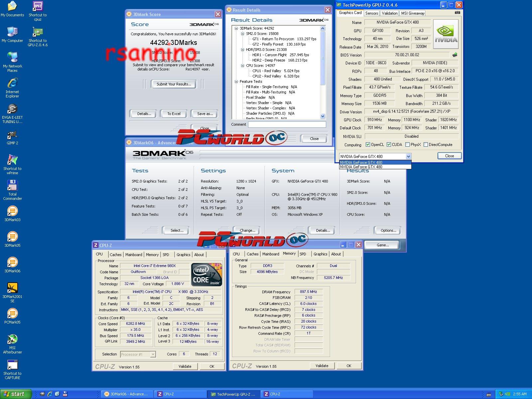Click Submit Your Results button

point(174,84)
